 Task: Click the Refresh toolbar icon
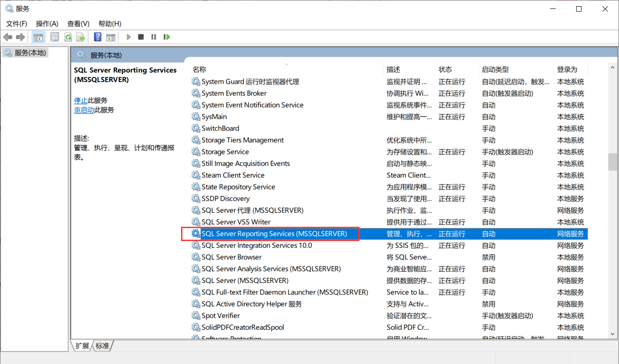[68, 37]
